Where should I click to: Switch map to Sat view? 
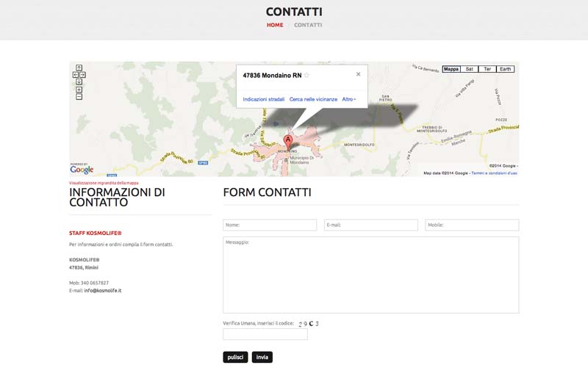(x=470, y=69)
